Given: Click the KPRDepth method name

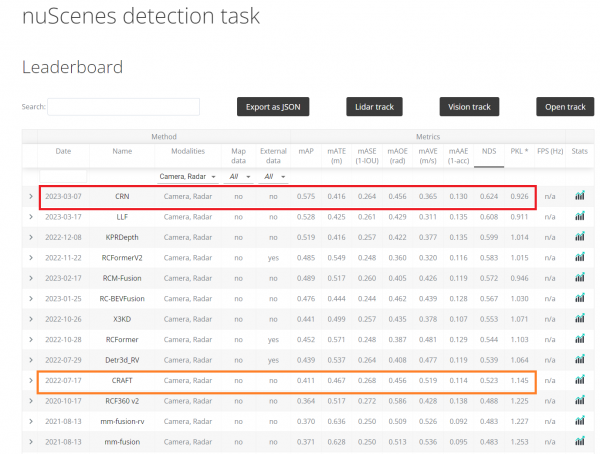Looking at the screenshot, I should click(x=122, y=237).
